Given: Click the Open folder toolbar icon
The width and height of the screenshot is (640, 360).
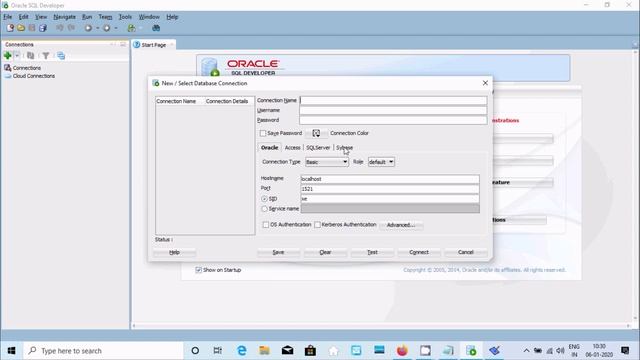Looking at the screenshot, I should click(x=21, y=28).
